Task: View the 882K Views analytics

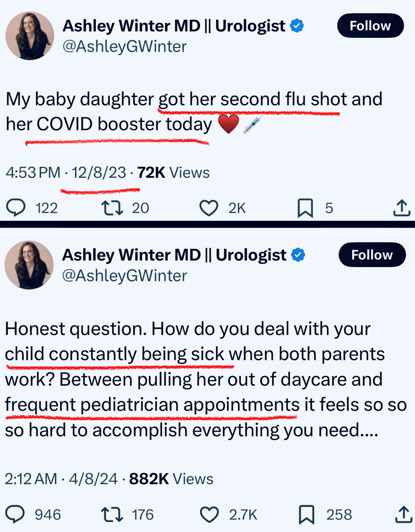Action: (x=171, y=479)
